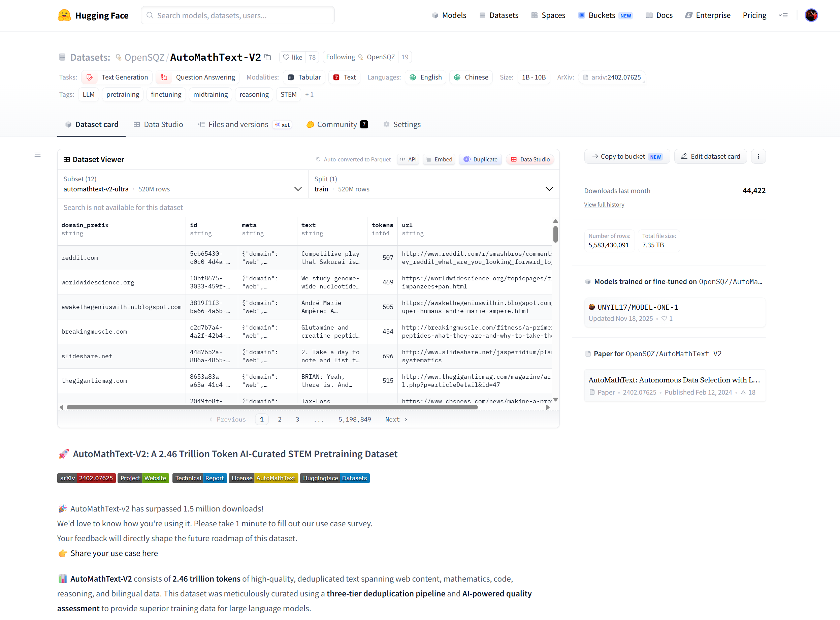Image resolution: width=840 pixels, height=620 pixels.
Task: Click the arXiv 2402.07625 badge
Action: 86,478
